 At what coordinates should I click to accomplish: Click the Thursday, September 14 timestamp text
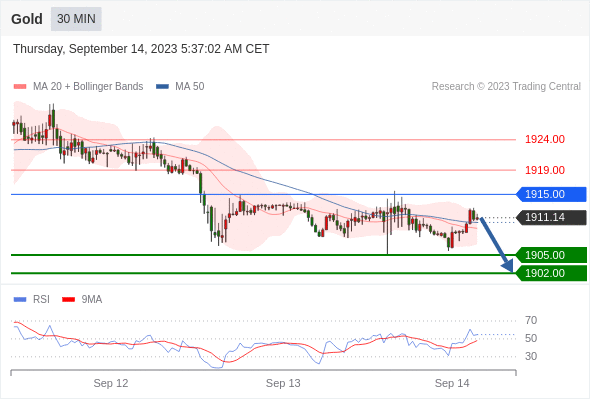tap(141, 49)
